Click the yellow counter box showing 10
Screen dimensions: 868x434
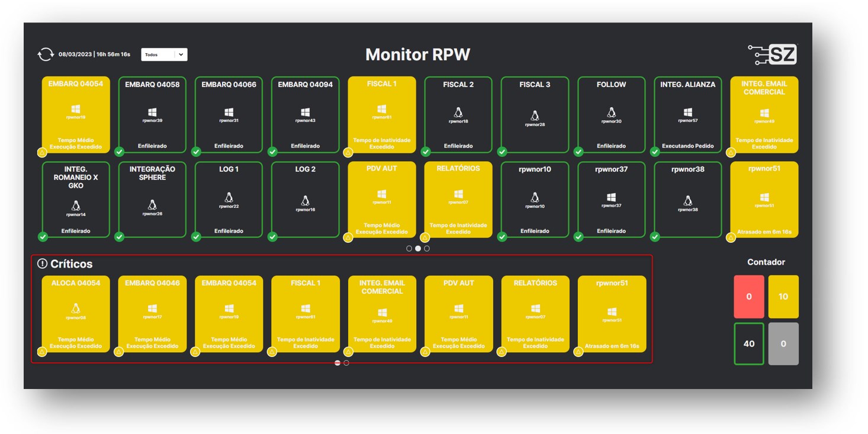coord(783,297)
